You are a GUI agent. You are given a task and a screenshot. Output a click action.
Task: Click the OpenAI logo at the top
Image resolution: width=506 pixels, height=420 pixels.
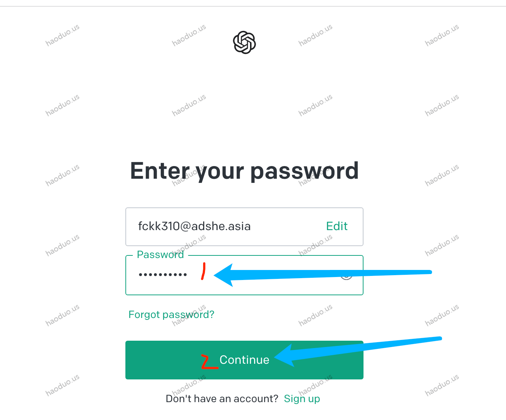click(244, 42)
